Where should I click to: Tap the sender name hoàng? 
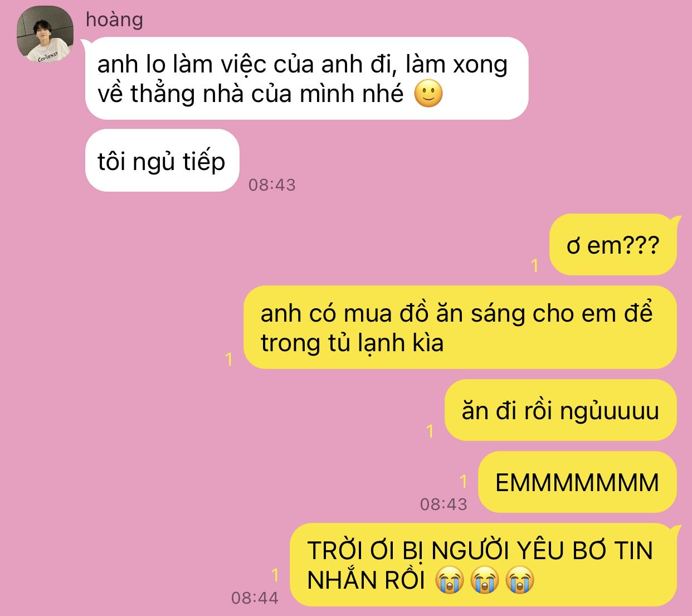114,20
